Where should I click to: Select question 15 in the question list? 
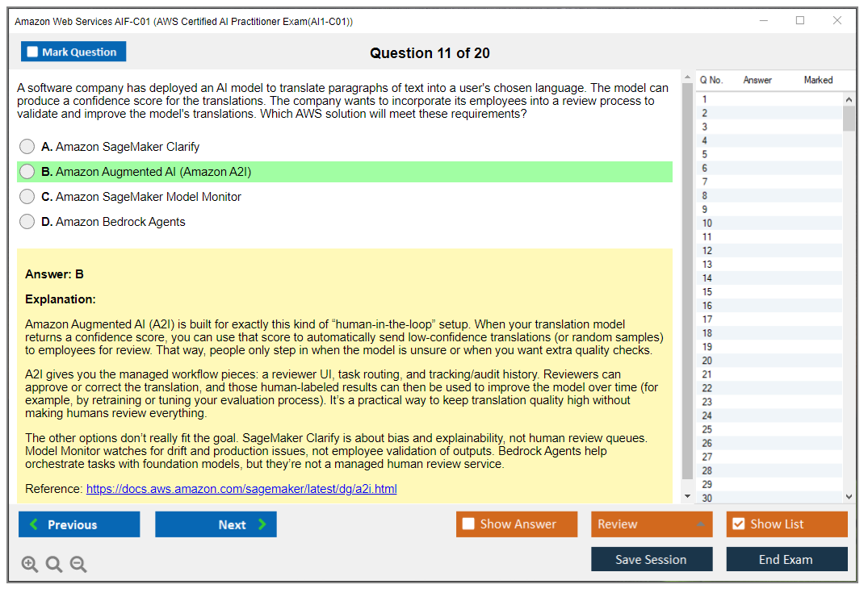707,292
